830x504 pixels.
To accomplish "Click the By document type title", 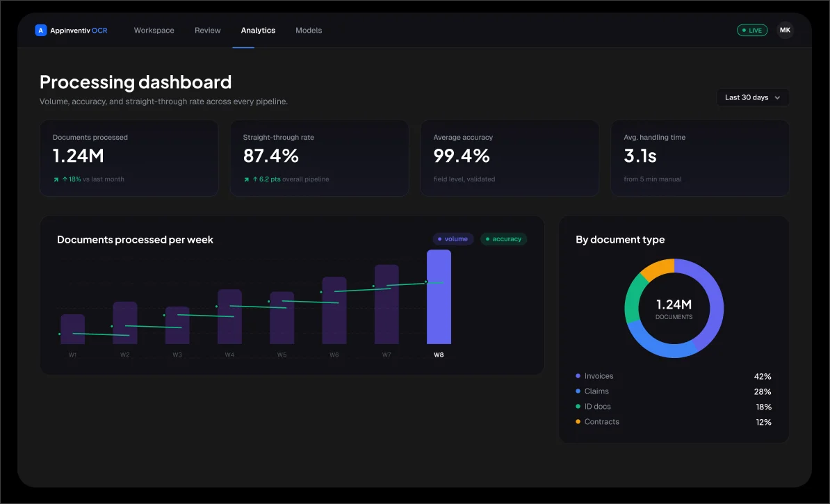I will click(620, 240).
